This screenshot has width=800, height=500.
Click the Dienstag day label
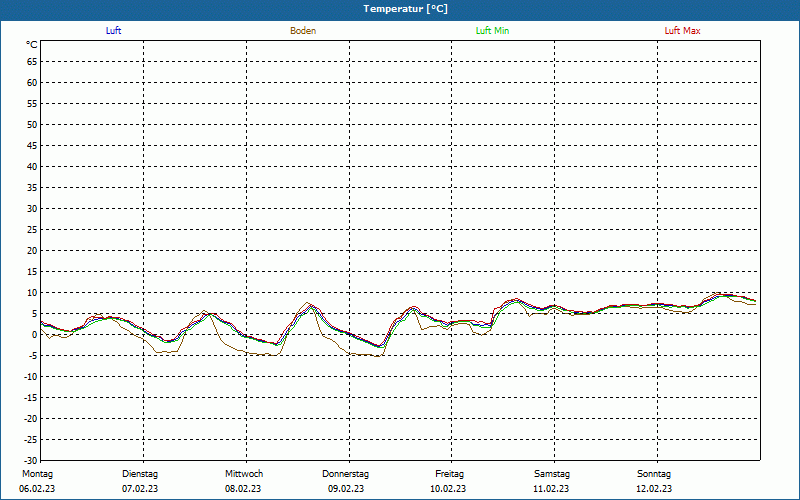[140, 474]
